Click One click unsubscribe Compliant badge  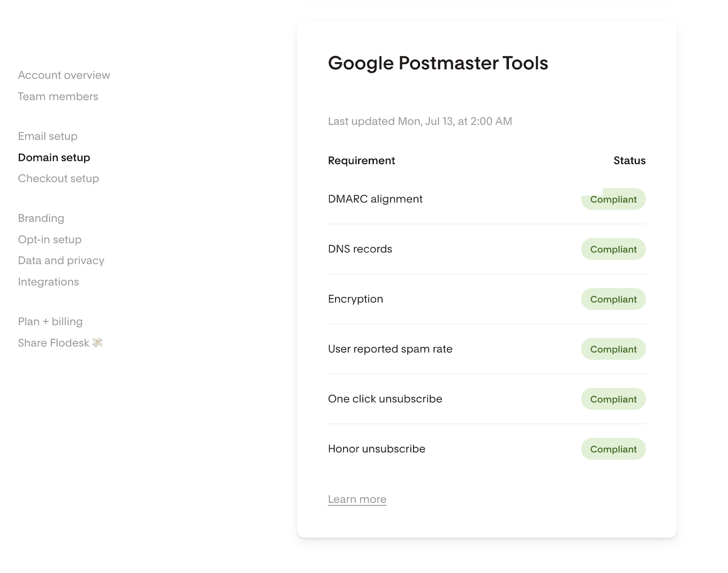tap(613, 399)
